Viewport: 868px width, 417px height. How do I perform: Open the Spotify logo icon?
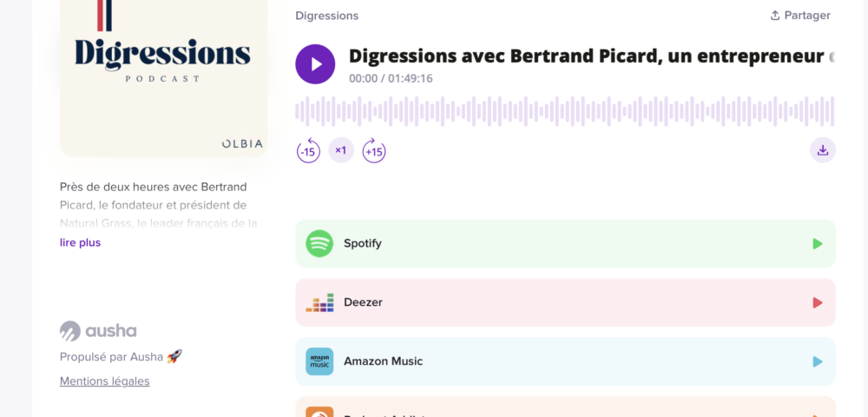[319, 243]
